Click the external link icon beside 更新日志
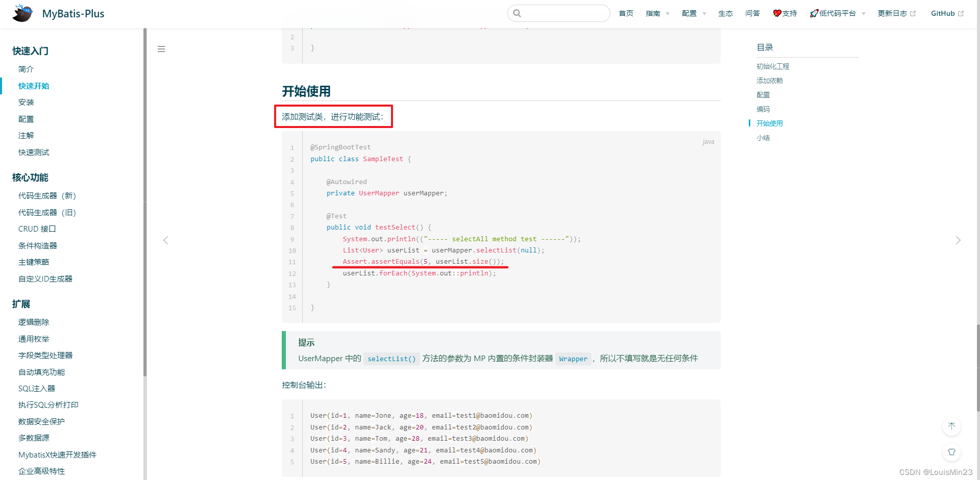 pyautogui.click(x=913, y=14)
